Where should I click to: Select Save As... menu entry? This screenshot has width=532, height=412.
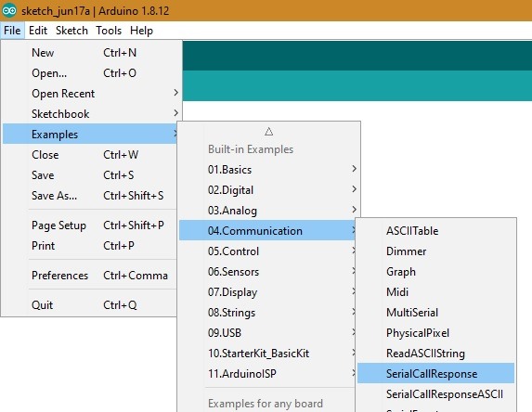(x=90, y=195)
